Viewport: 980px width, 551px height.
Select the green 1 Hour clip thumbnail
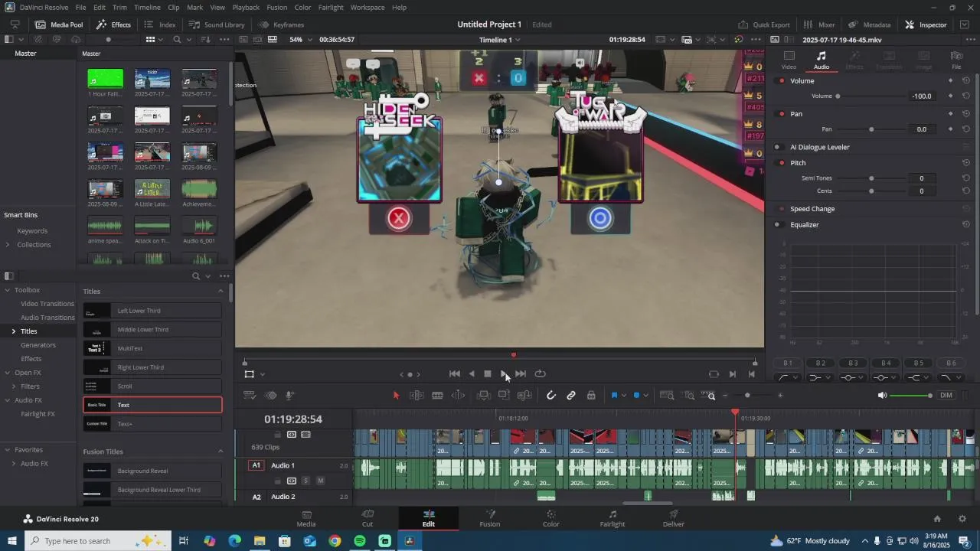(x=106, y=78)
